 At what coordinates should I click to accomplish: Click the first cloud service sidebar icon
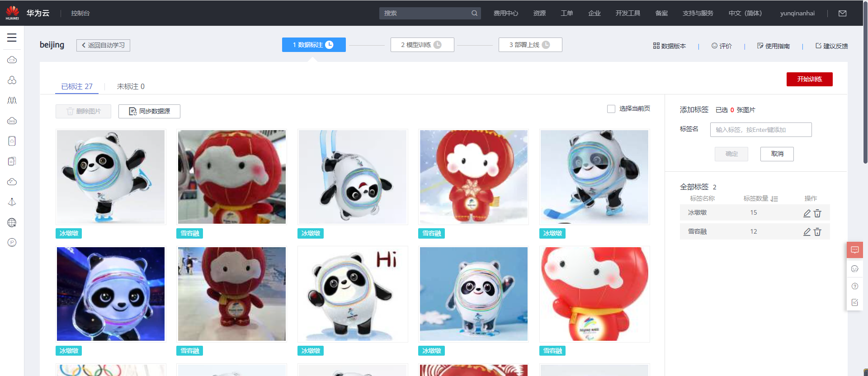pyautogui.click(x=12, y=60)
